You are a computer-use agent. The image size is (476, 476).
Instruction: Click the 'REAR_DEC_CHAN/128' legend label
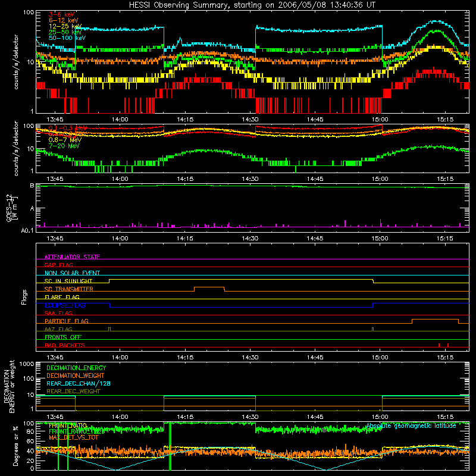[79, 383]
